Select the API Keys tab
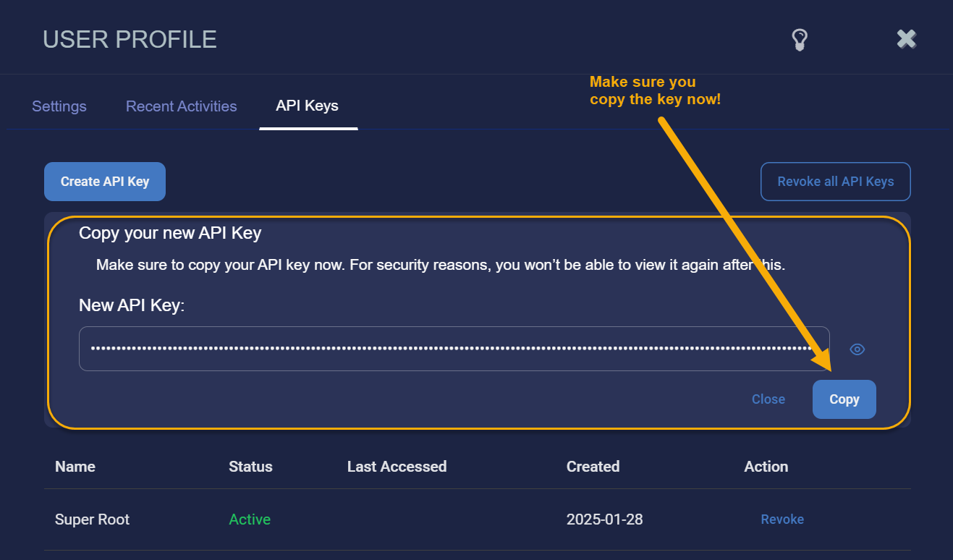The height and width of the screenshot is (560, 953). pos(308,106)
